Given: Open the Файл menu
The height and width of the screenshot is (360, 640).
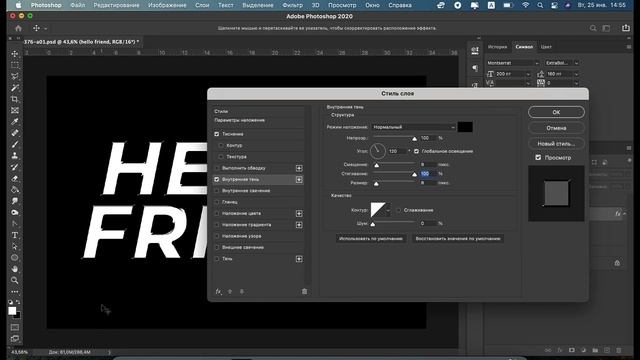Looking at the screenshot, I should [78, 5].
